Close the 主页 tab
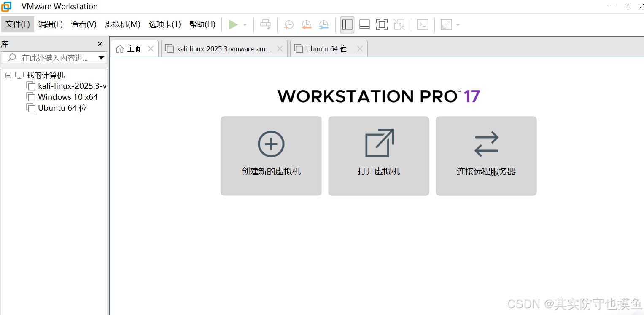644x315 pixels. click(151, 49)
